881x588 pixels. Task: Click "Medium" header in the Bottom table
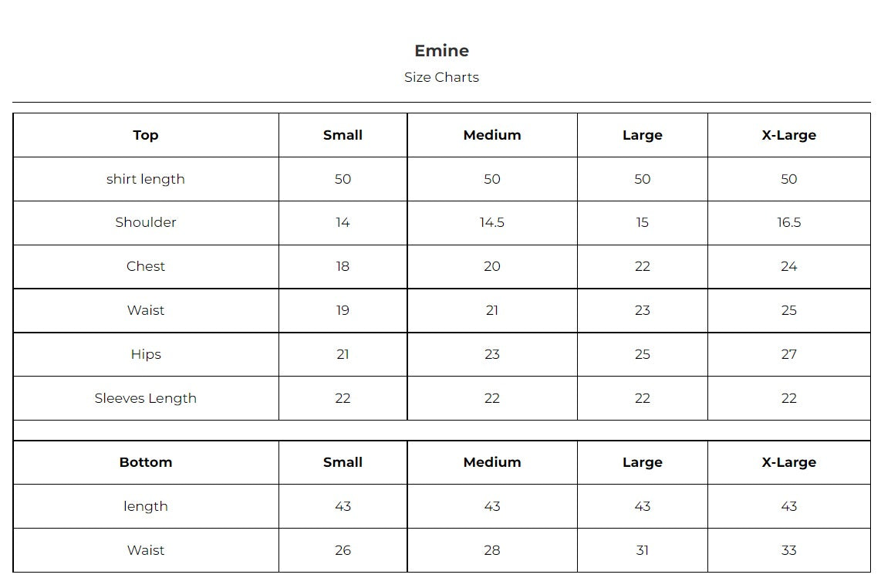click(x=492, y=462)
